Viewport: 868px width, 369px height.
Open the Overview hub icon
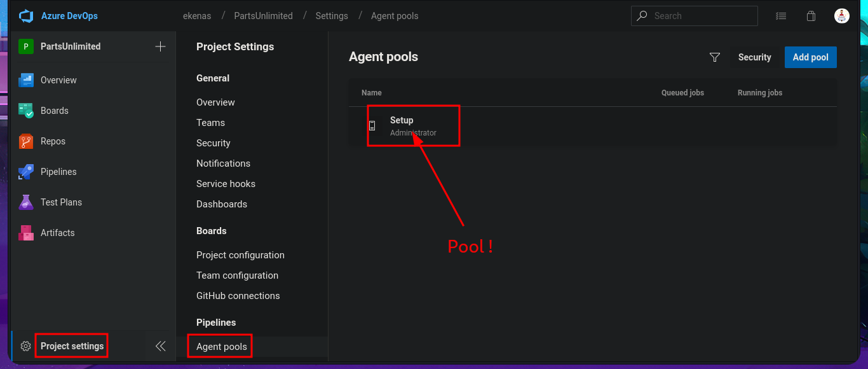[26, 80]
